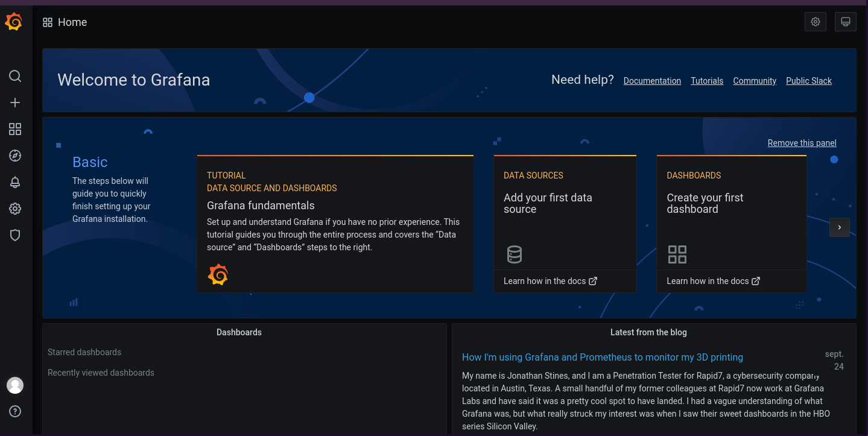Screen dimensions: 868x436
Task: Click the database icon in Data Sources card
Action: 514,254
